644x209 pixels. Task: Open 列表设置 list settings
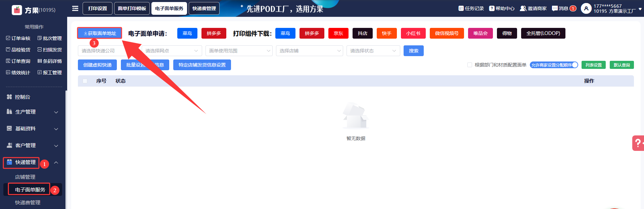point(594,65)
